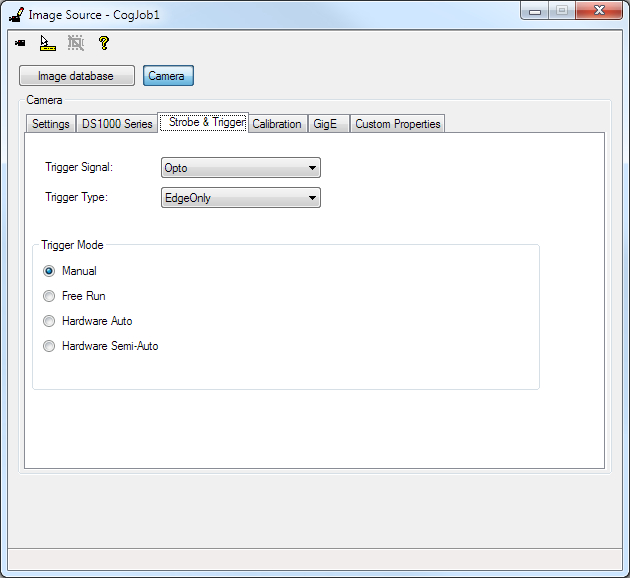Click the Trigger Mode group label

pyautogui.click(x=72, y=245)
